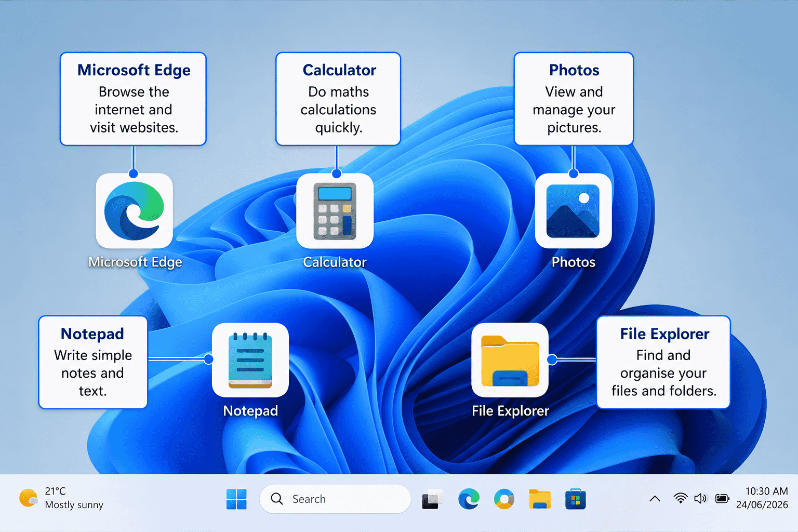Open the Microsoft Edge desktop icon
Image resolution: width=798 pixels, height=532 pixels.
[134, 211]
